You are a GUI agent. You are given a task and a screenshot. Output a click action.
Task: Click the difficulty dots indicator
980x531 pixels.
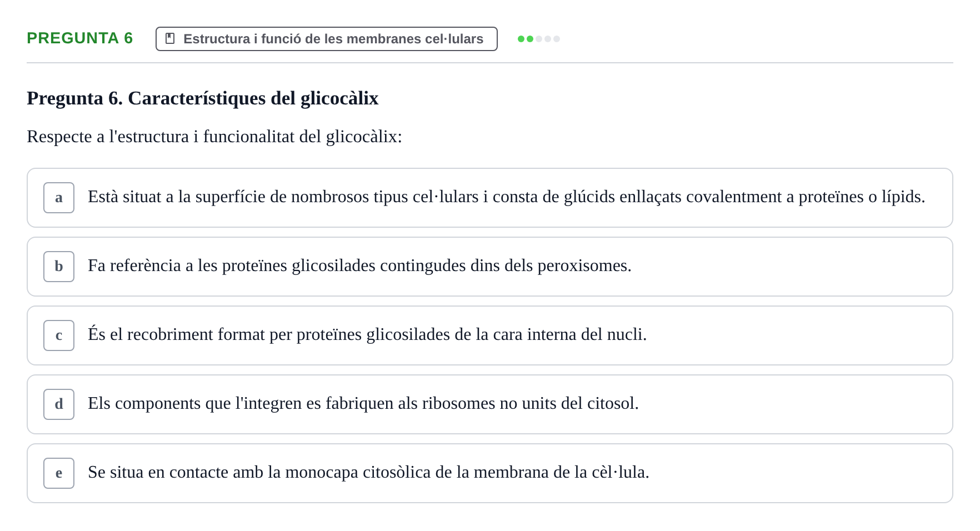pos(539,39)
